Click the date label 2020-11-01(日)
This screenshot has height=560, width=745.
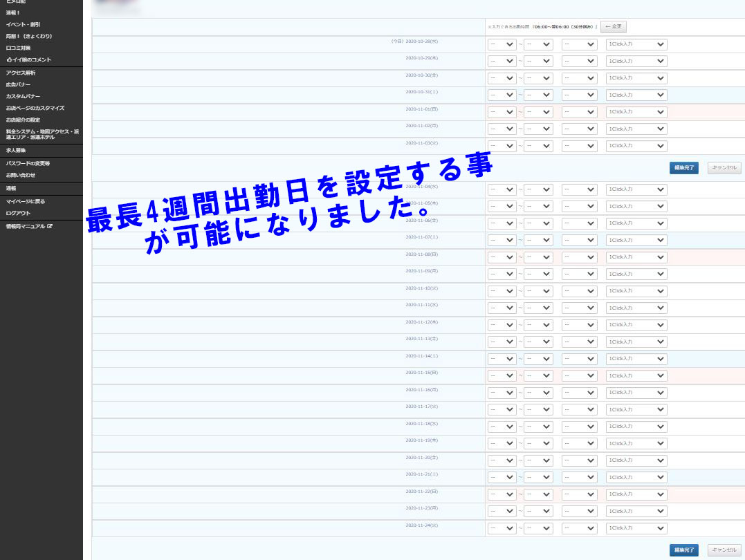pyautogui.click(x=421, y=109)
